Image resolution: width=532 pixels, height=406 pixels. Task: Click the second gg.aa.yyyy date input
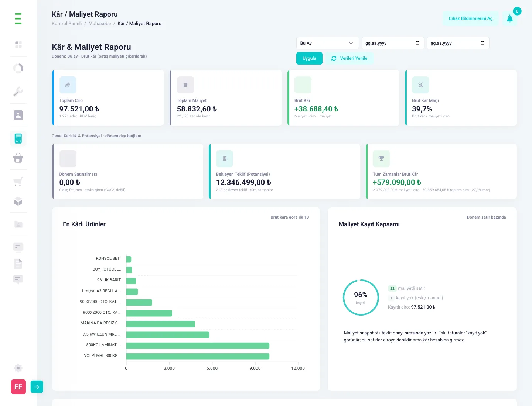(x=458, y=43)
